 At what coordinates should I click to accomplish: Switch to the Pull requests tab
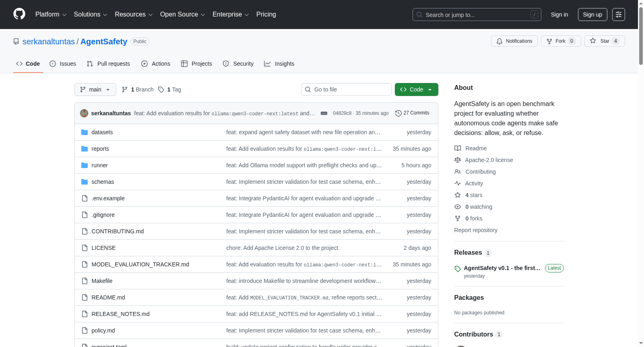pos(108,64)
